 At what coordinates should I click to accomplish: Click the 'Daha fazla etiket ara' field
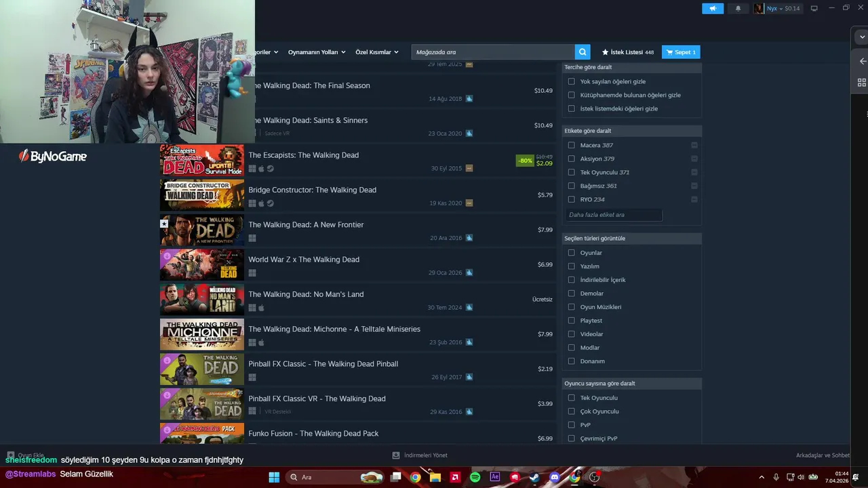(x=614, y=215)
